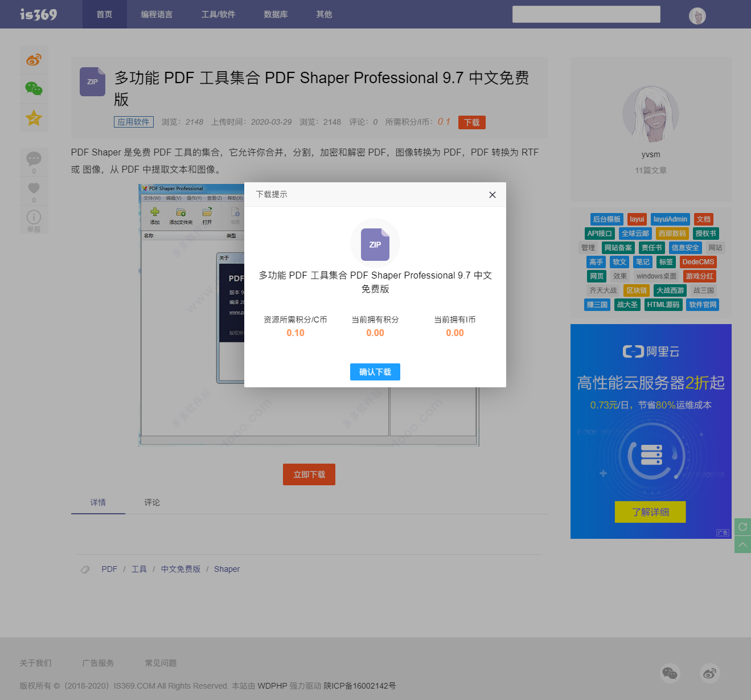Viewport: 751px width, 700px height.
Task: Open the PDF tag link
Action: click(109, 569)
